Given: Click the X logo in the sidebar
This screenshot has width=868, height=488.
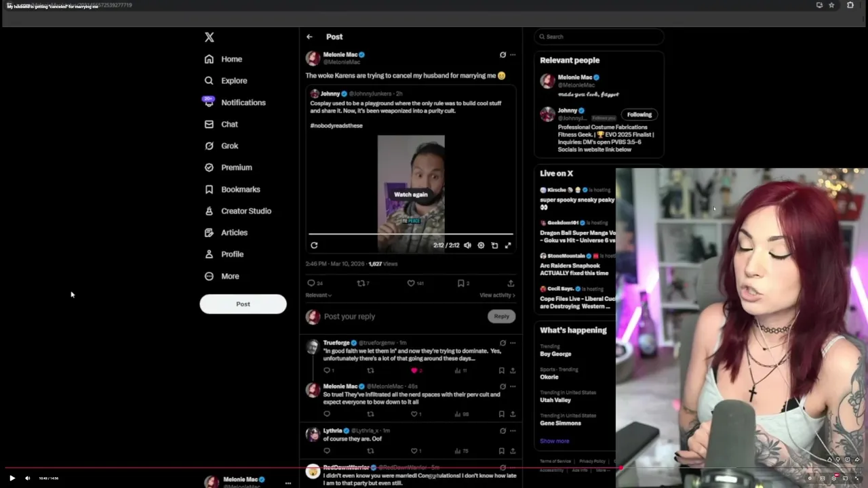Looking at the screenshot, I should (x=210, y=37).
